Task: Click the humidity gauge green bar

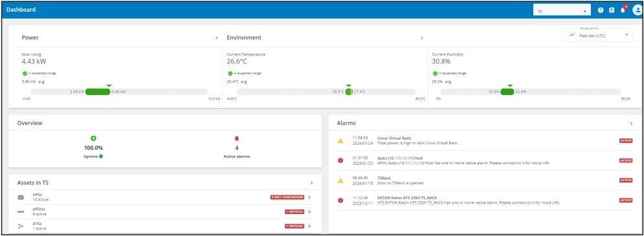Action: 507,92
